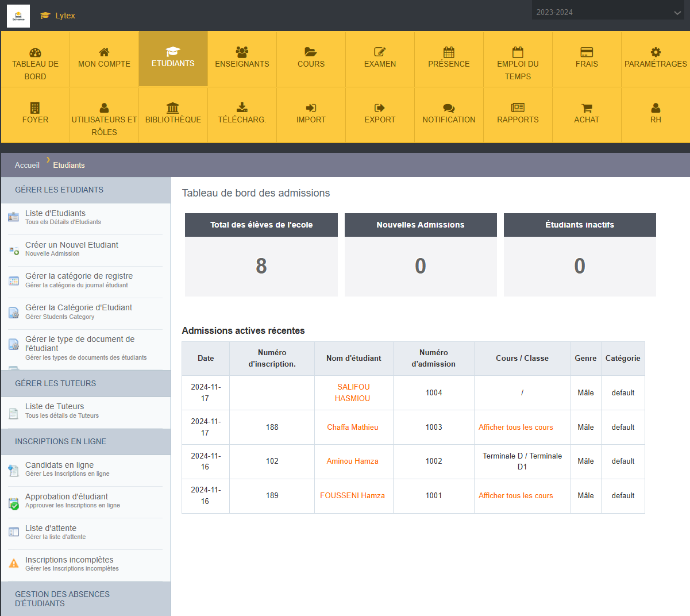Viewport: 690px width, 616px height.
Task: Select the Présence calendar icon
Action: point(449,52)
